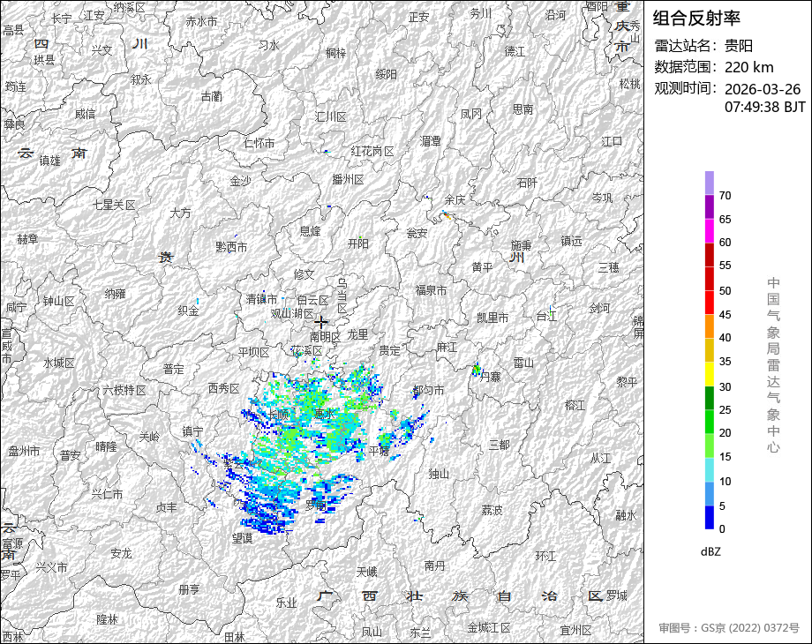Click the 荔波 county label

tap(492, 511)
